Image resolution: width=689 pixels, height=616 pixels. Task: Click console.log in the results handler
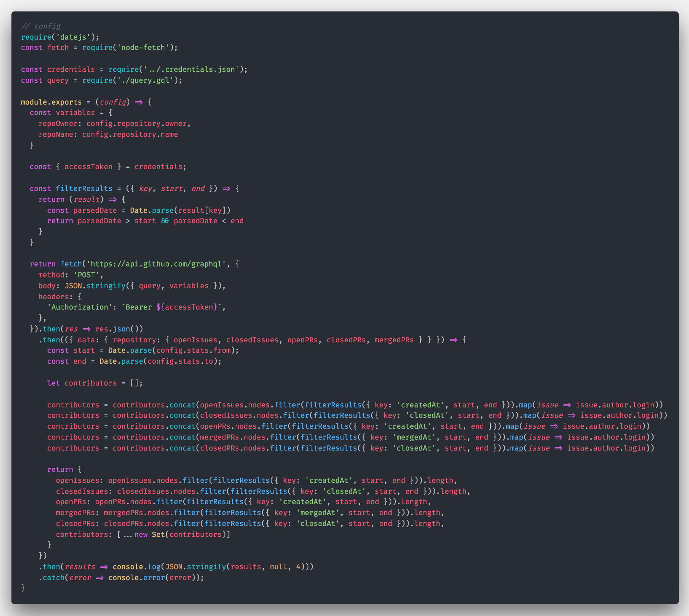pos(136,567)
